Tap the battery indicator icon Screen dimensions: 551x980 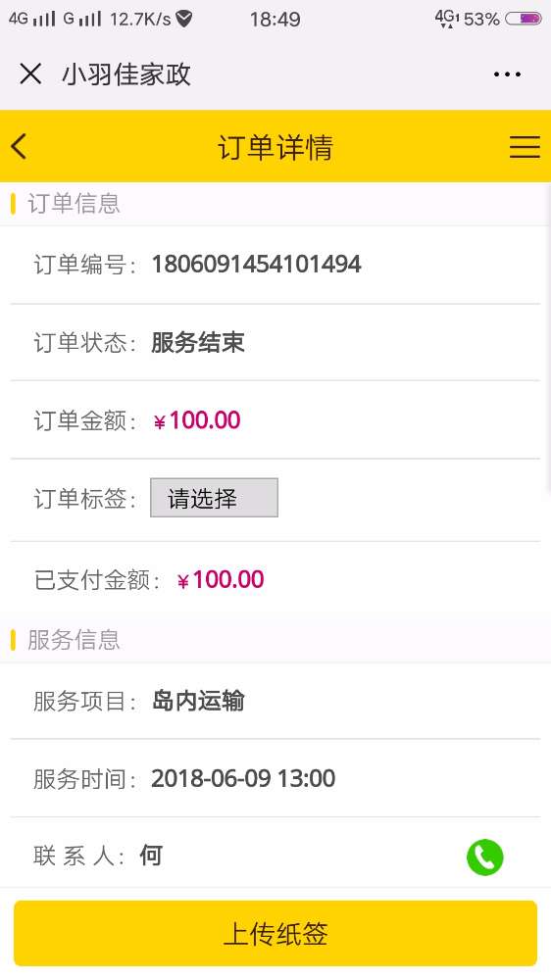tap(523, 19)
